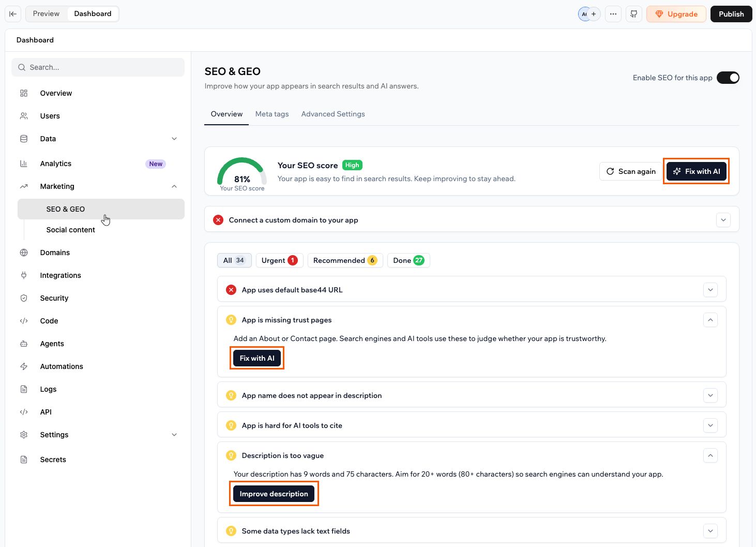Click the add collaborator plus icon
Screen dimensions: 756x547
click(x=594, y=14)
